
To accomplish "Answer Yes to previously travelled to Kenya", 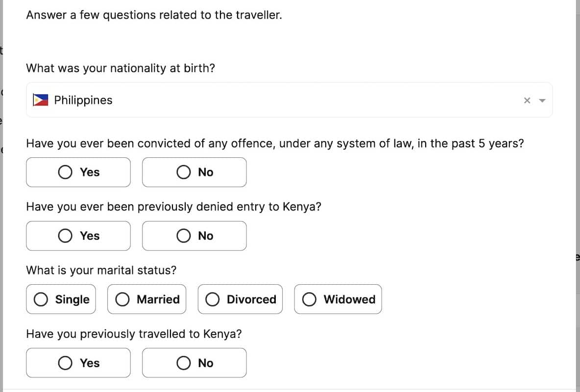I will [x=78, y=363].
